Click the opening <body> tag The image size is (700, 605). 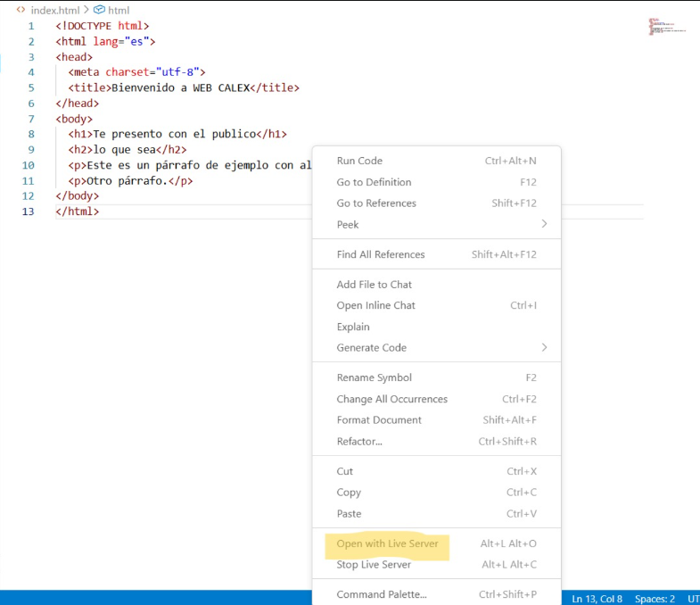pyautogui.click(x=74, y=119)
